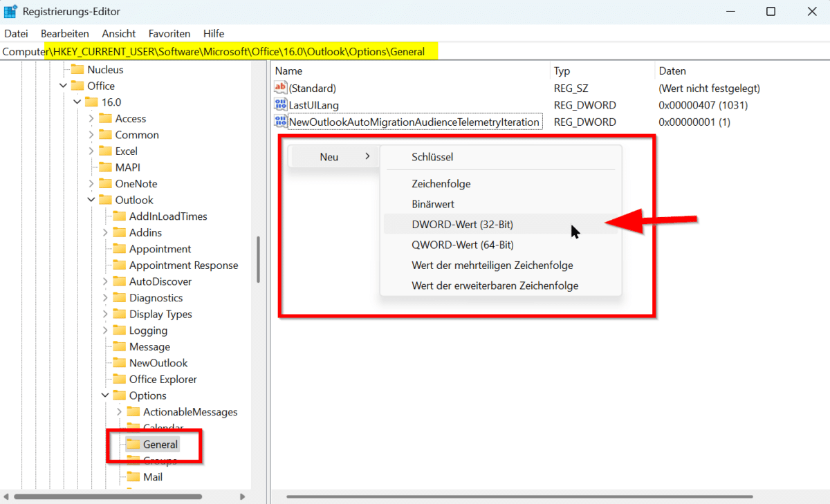Click the Nucleus folder icon
Image resolution: width=830 pixels, height=504 pixels.
click(77, 69)
